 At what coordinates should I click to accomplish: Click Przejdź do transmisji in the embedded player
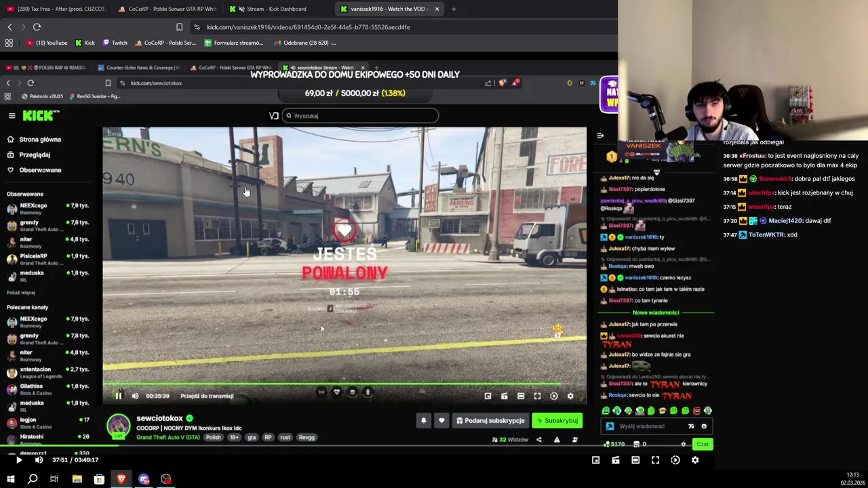click(x=207, y=396)
